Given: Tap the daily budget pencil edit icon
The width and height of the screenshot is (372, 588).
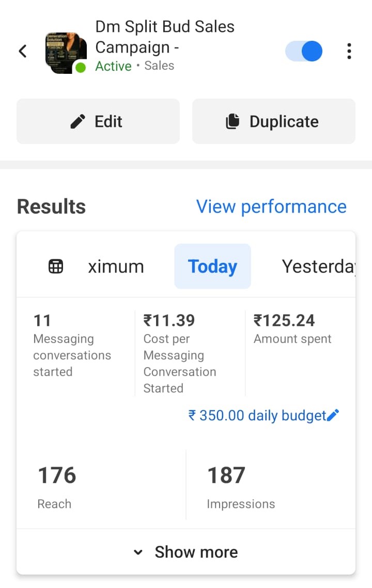Looking at the screenshot, I should (334, 415).
